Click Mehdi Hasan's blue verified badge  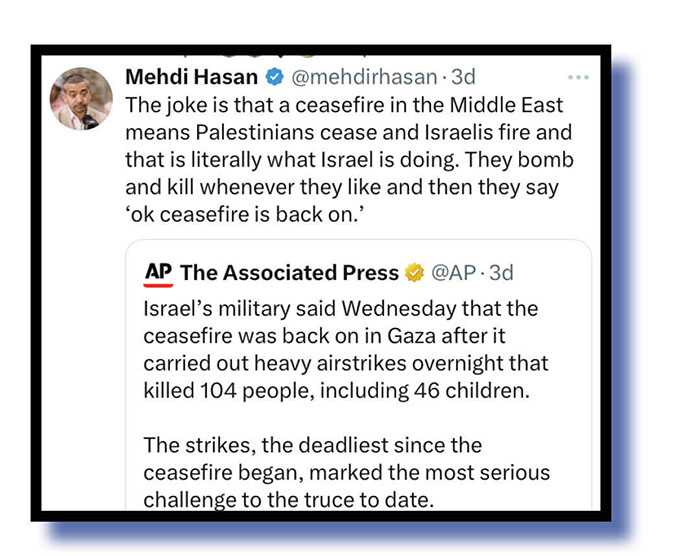click(x=274, y=77)
